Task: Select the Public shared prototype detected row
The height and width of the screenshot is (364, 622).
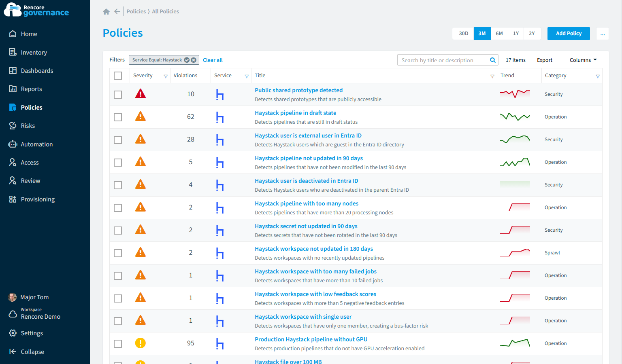Action: (x=118, y=95)
